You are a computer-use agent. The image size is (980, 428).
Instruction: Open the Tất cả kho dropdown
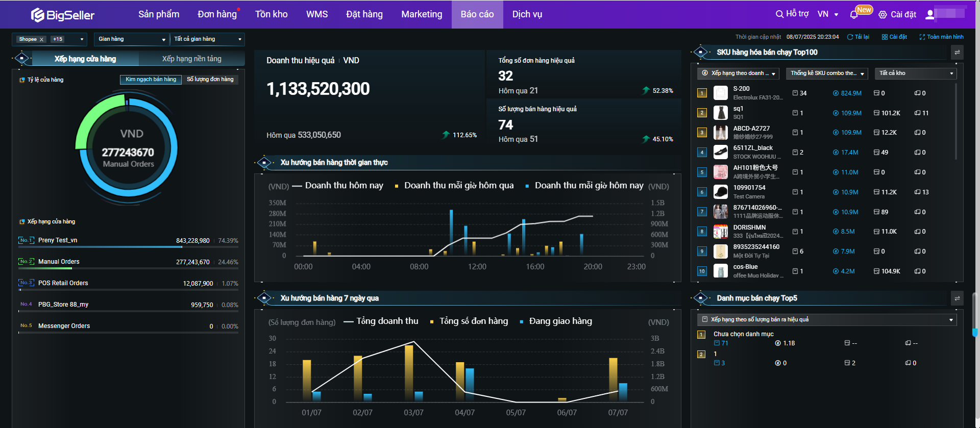tap(916, 73)
